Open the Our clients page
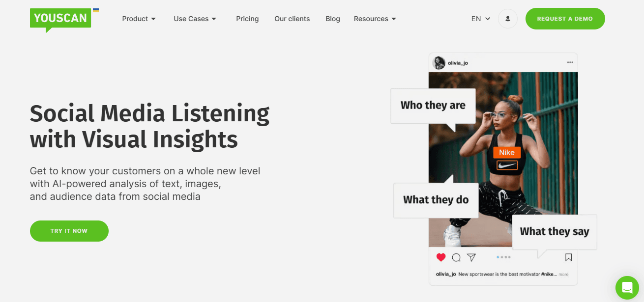This screenshot has height=302, width=644. [292, 19]
